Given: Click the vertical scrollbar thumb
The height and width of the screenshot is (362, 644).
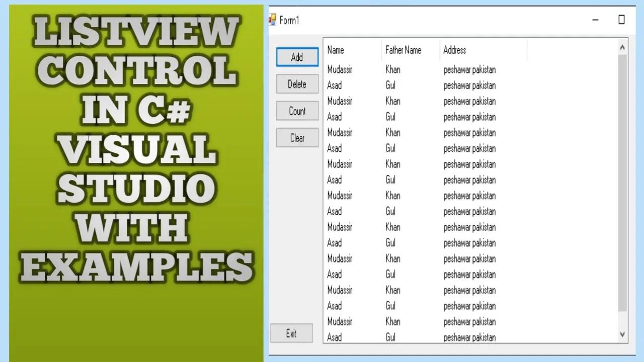Looking at the screenshot, I should point(622,183).
